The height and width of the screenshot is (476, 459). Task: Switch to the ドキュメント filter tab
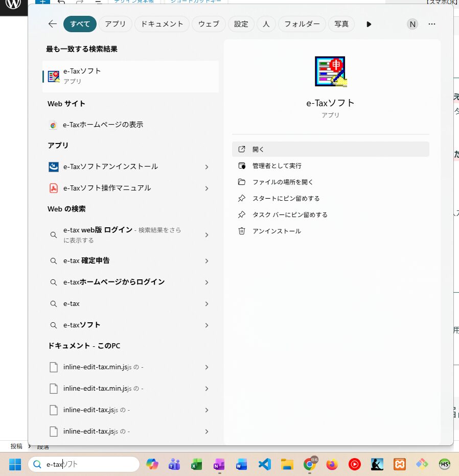pyautogui.click(x=162, y=24)
